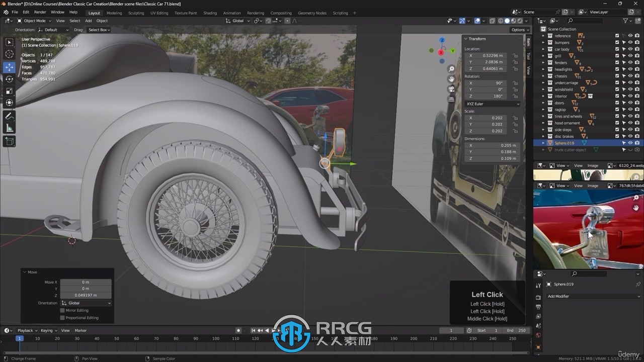Open the outliner filter funnel
The image size is (644, 362).
625,21
